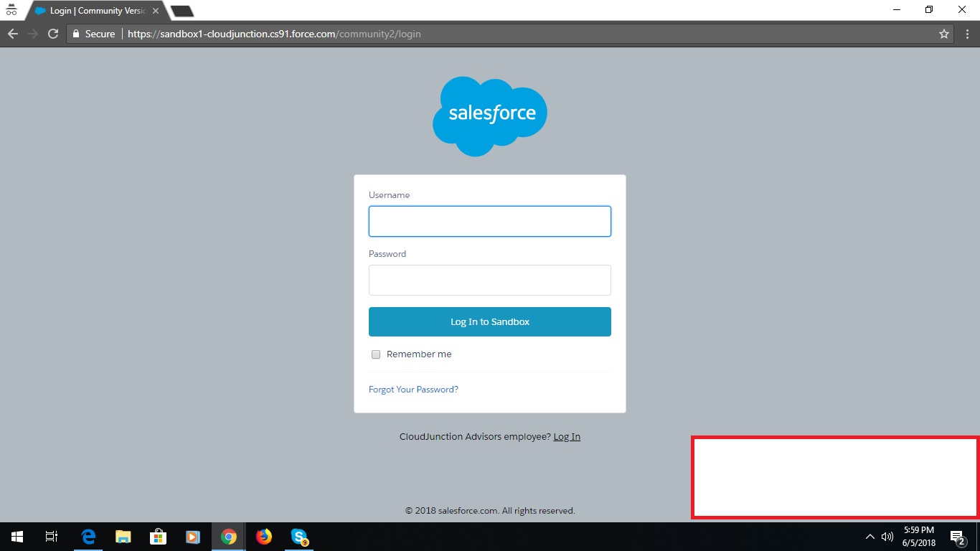Open Microsoft Edge from the taskbar

pos(88,536)
